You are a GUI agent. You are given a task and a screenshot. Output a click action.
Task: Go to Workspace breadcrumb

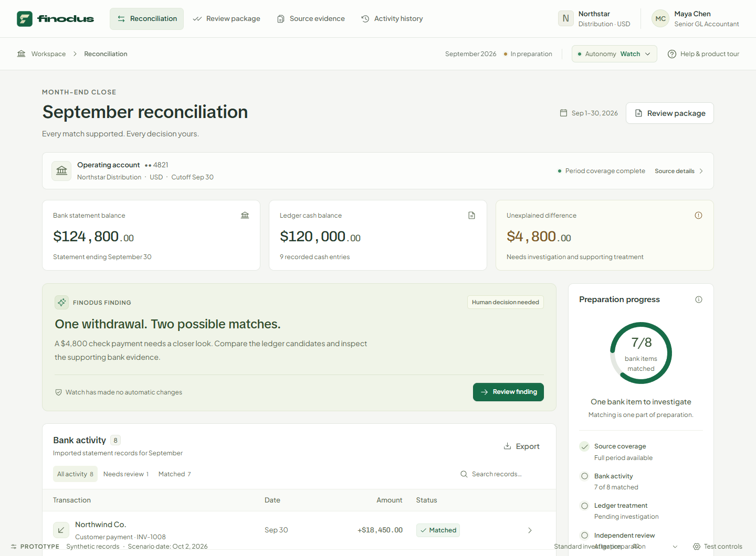click(48, 54)
